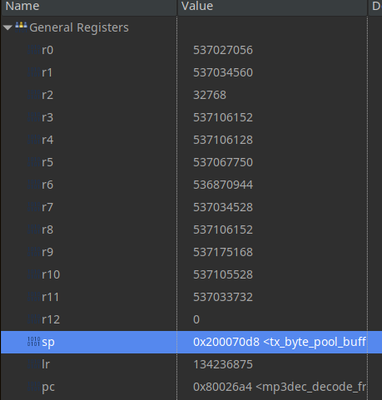Click the register icon beside r8
382x400 pixels.
pos(33,229)
